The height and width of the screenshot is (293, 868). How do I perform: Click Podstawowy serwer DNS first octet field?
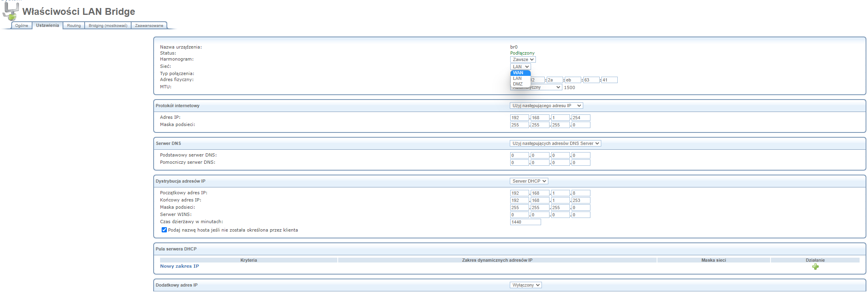pos(519,155)
